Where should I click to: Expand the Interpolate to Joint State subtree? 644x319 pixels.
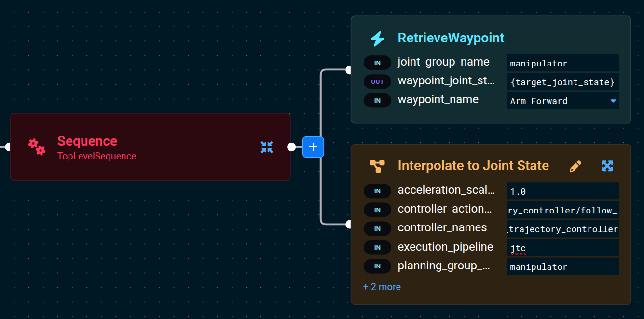click(607, 166)
